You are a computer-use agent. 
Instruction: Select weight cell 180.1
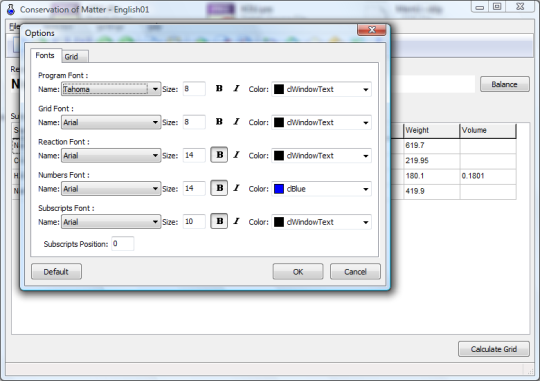click(x=432, y=176)
